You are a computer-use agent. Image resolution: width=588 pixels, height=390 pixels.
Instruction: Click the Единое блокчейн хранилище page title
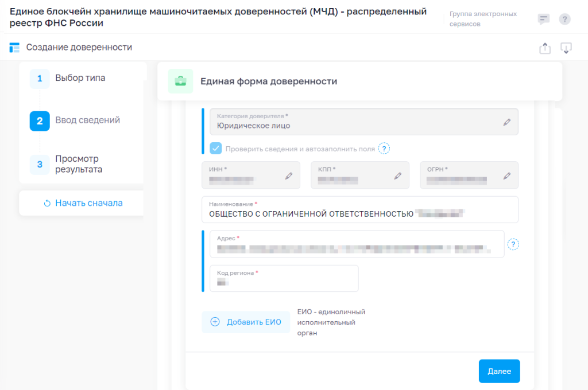tap(218, 17)
